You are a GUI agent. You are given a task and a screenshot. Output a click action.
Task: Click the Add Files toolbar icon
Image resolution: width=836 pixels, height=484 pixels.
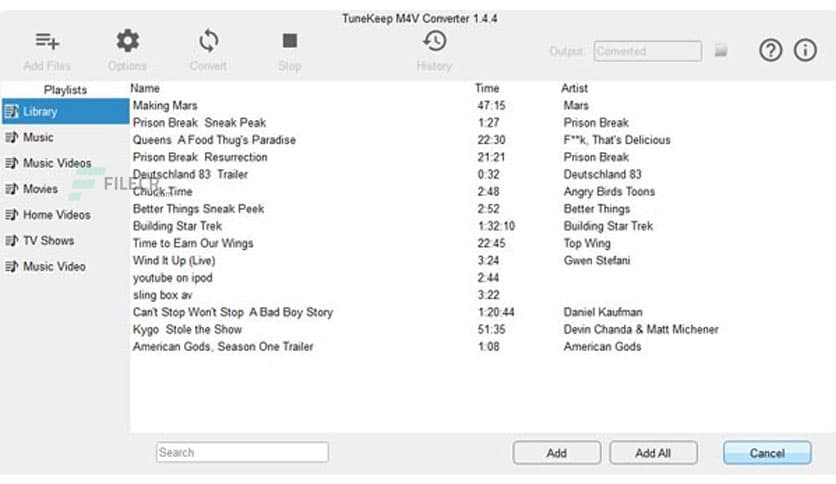tap(47, 41)
